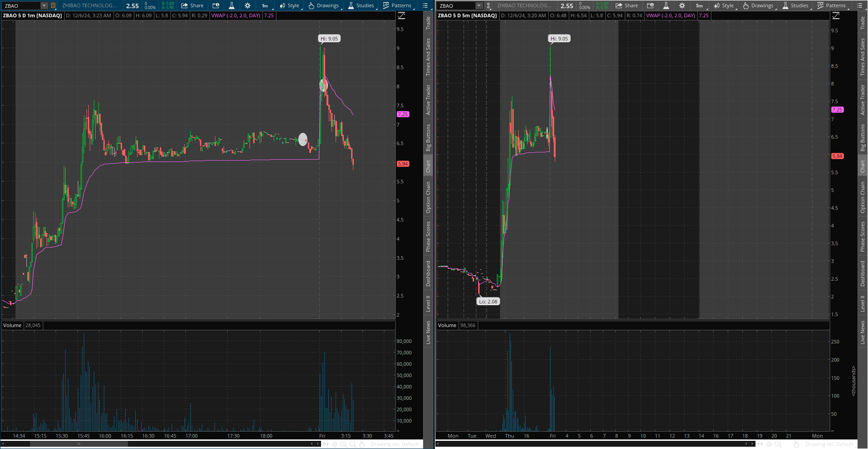The image size is (868, 449).
Task: Expand the ZBAO symbol dropdown in right chart
Action: pyautogui.click(x=479, y=5)
